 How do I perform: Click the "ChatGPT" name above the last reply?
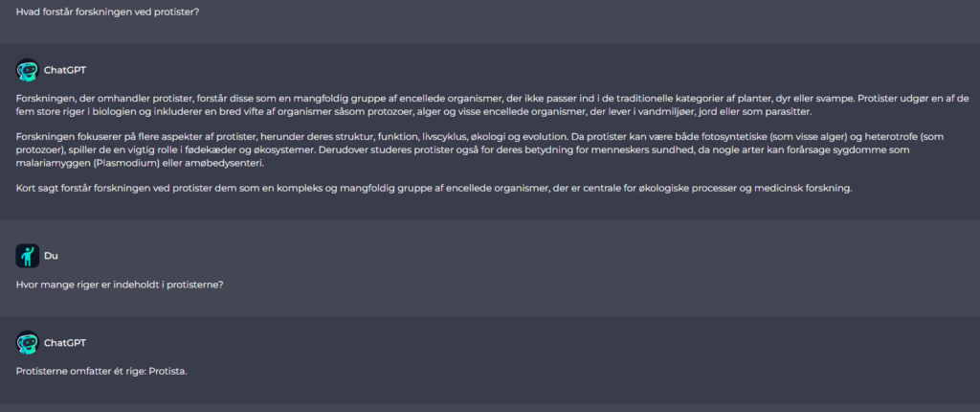click(65, 343)
